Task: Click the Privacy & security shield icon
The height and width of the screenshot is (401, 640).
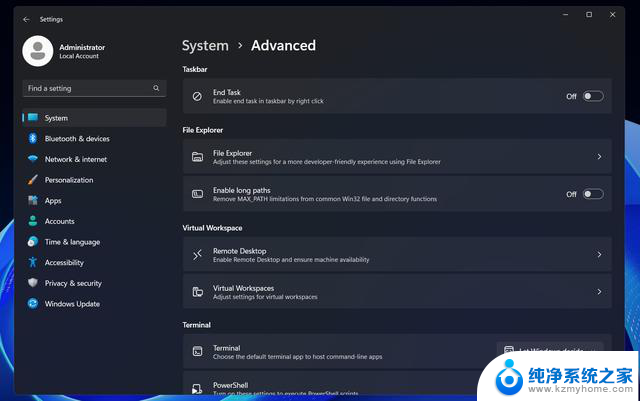Action: [x=33, y=283]
